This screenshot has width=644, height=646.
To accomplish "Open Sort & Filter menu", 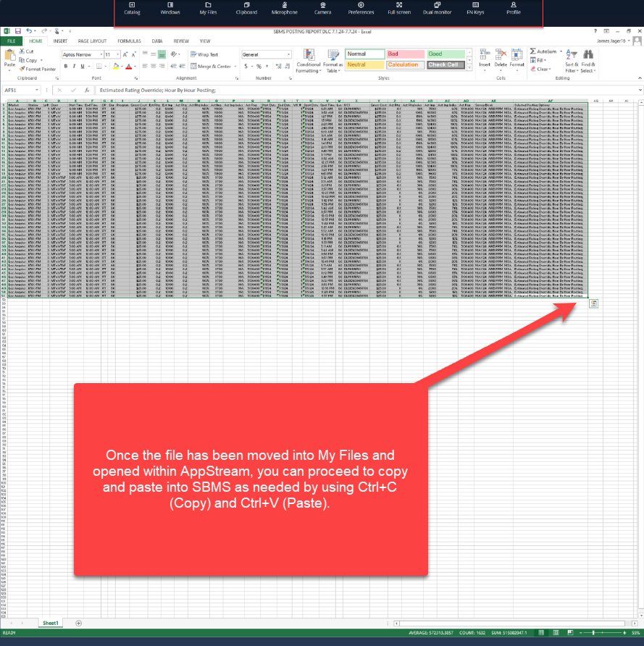I will [572, 61].
